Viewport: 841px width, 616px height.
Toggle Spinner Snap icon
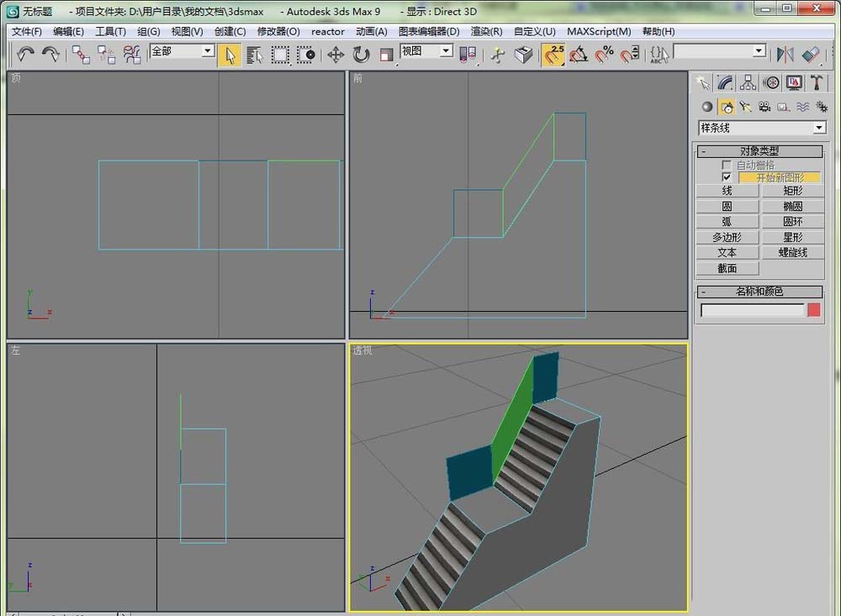pyautogui.click(x=630, y=55)
